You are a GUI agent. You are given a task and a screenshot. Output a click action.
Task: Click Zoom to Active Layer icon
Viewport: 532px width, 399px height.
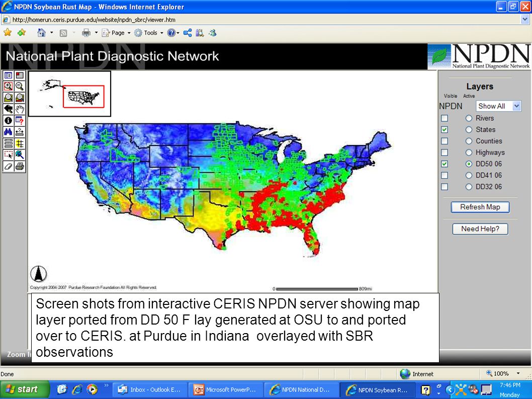point(20,98)
